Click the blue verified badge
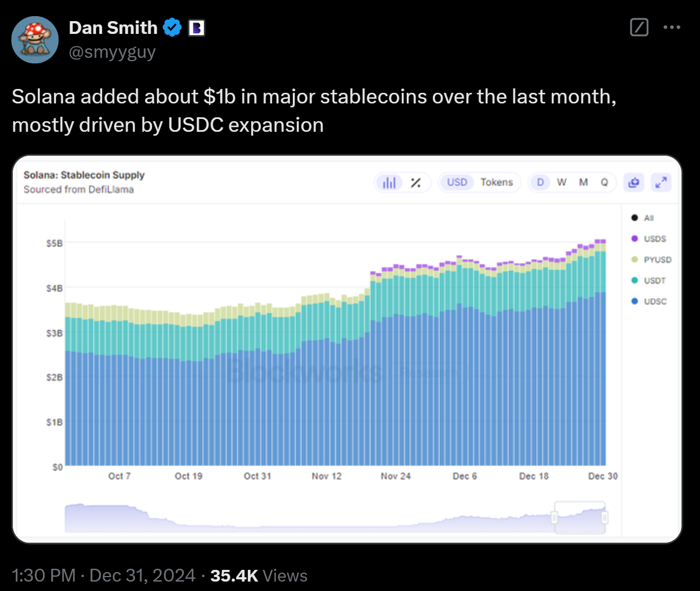 pyautogui.click(x=172, y=27)
